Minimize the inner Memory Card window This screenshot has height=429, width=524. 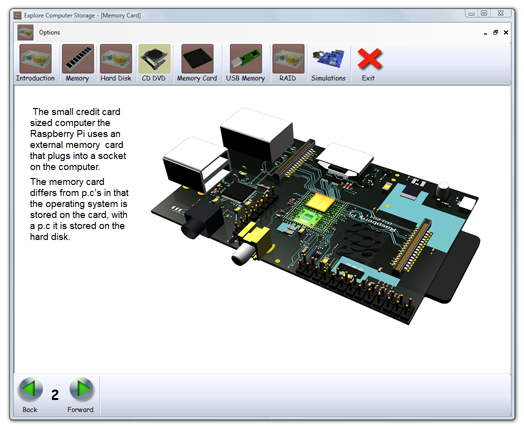point(485,33)
